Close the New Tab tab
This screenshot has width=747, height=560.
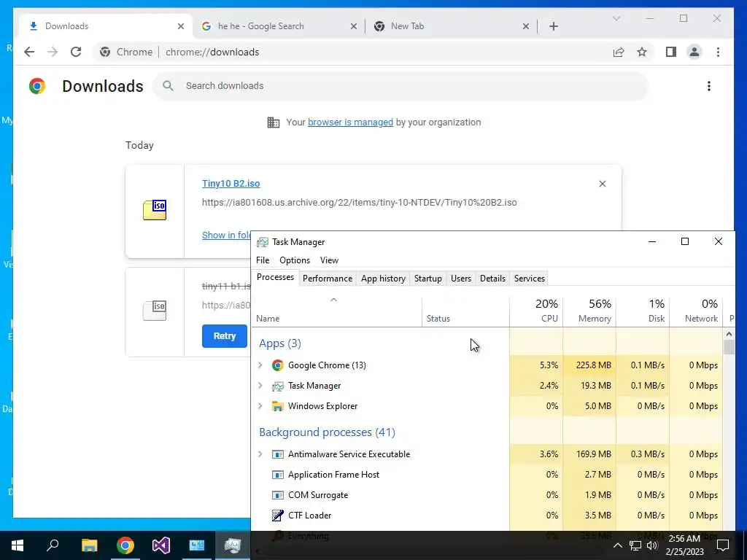(525, 26)
